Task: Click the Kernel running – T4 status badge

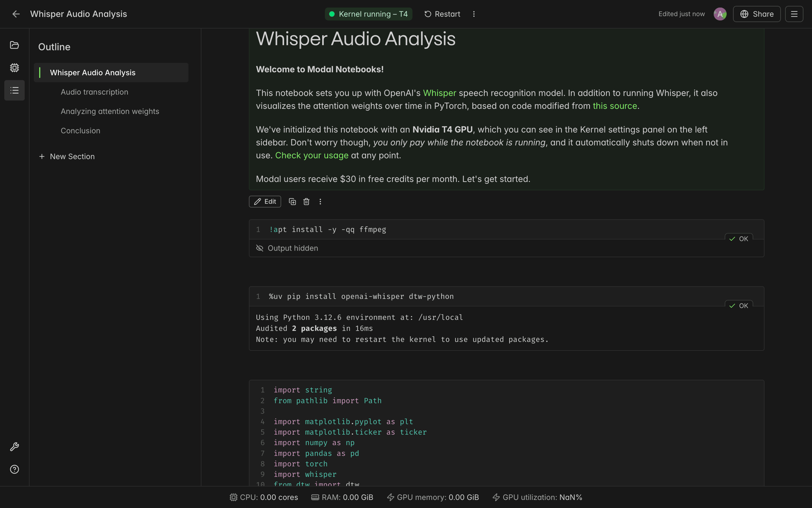Action: (x=368, y=14)
